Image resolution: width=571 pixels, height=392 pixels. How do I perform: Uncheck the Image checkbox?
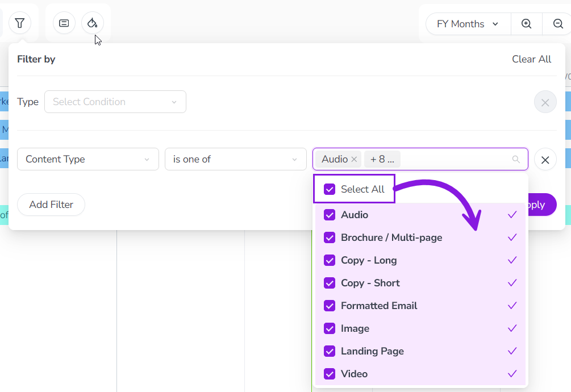tap(330, 328)
